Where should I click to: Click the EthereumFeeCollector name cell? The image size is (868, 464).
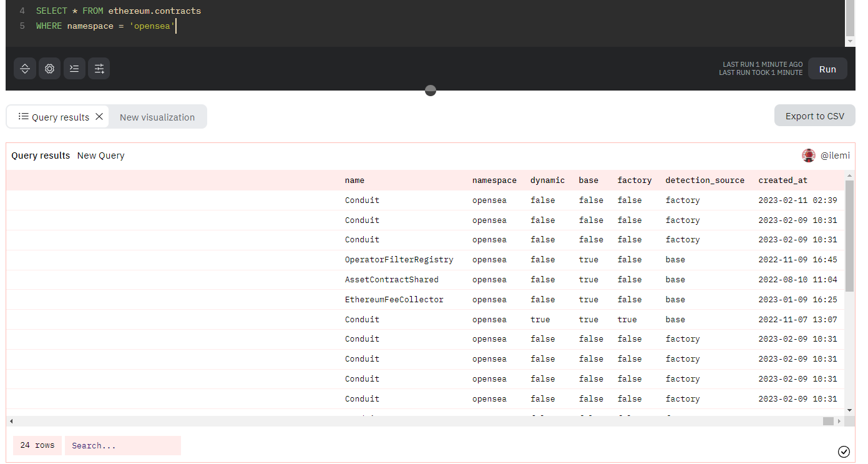click(394, 299)
